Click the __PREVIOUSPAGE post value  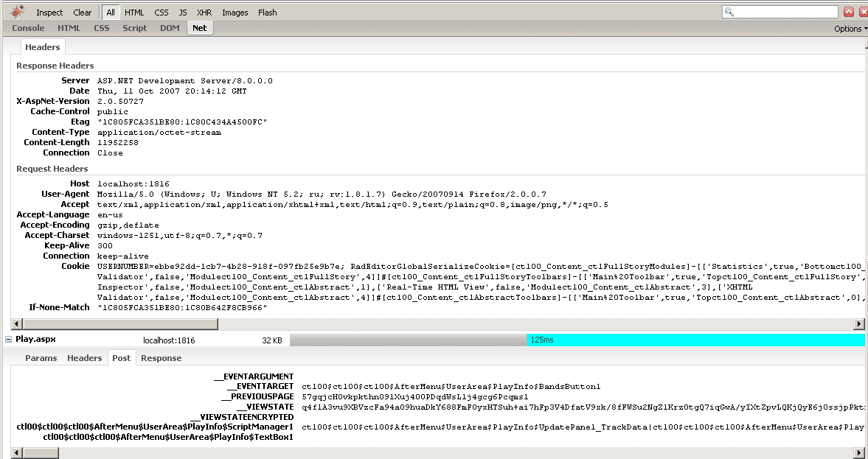pyautogui.click(x=415, y=396)
